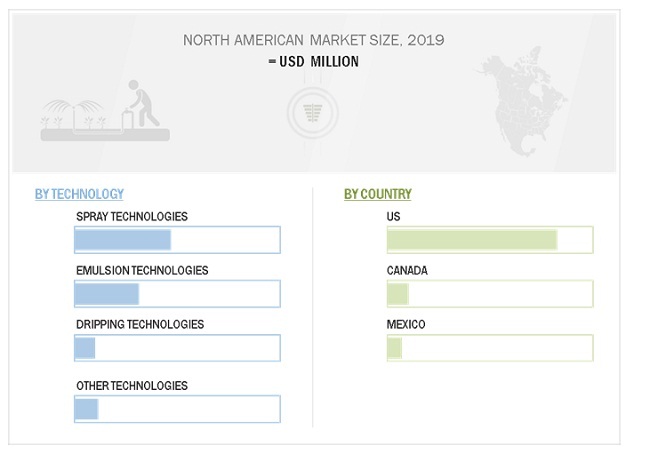Screen dimensions: 650x454
Task: Click the Spray Technologies bar
Action: click(x=123, y=240)
